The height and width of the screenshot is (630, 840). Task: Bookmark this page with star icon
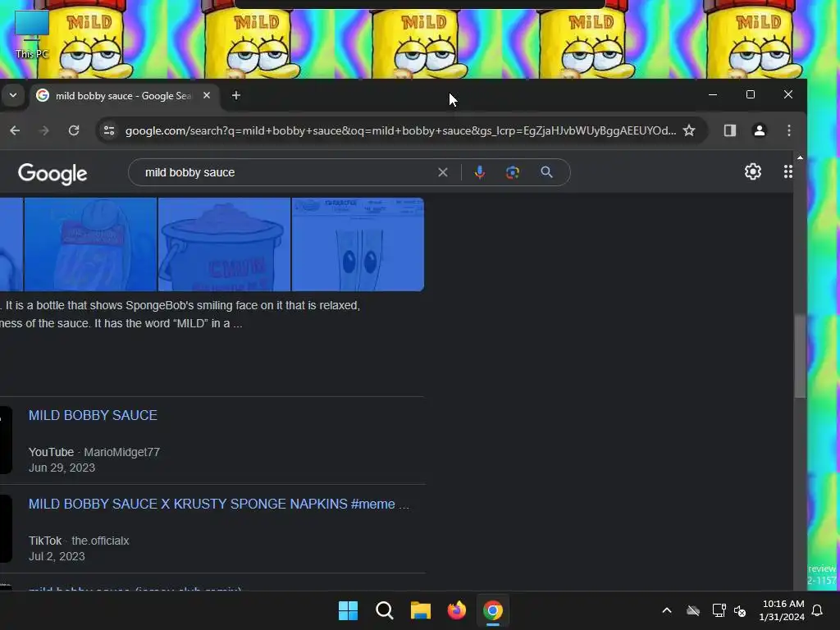(x=689, y=130)
